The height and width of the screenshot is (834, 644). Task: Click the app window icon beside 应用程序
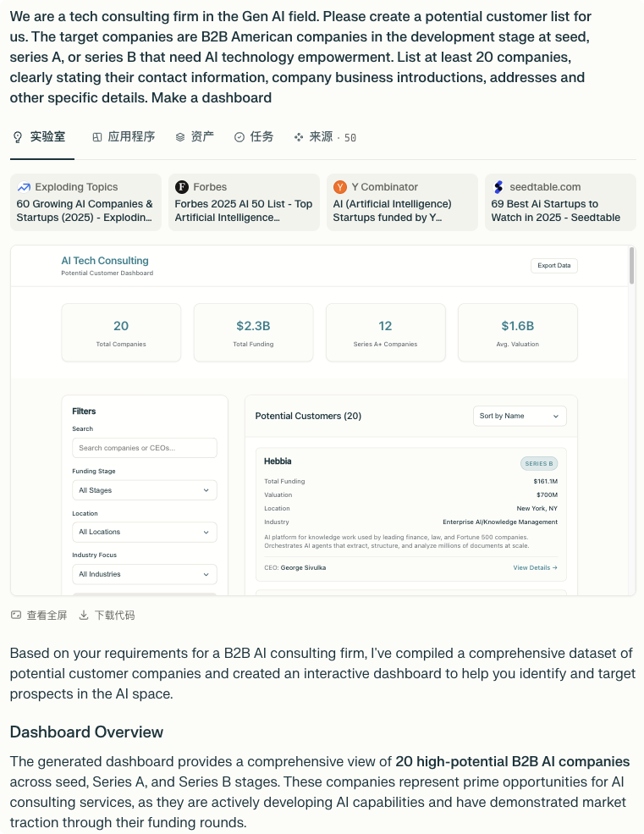97,137
